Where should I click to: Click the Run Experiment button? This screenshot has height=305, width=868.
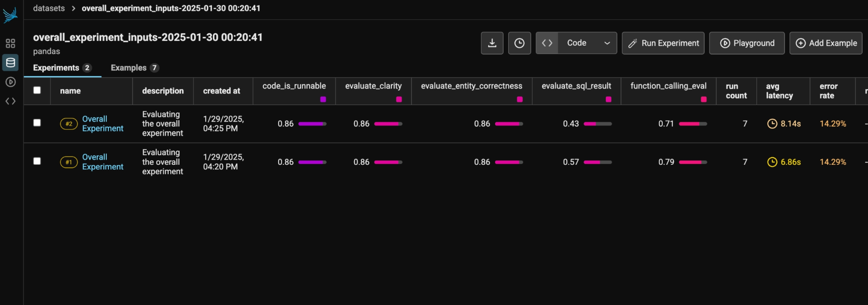(663, 43)
